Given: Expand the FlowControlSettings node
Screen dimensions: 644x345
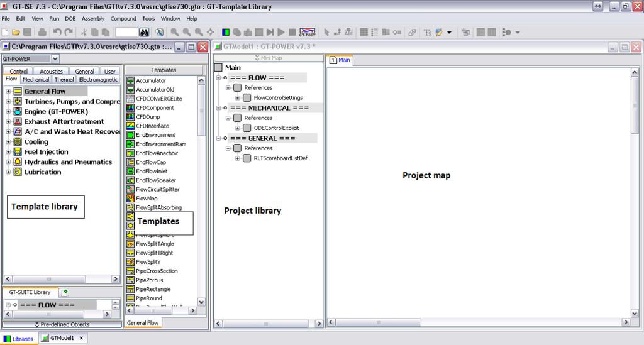Looking at the screenshot, I should tap(237, 97).
